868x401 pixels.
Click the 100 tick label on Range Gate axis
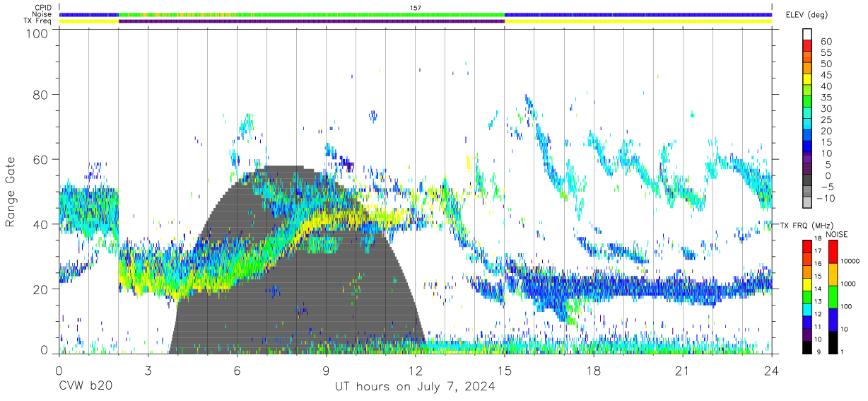(38, 33)
